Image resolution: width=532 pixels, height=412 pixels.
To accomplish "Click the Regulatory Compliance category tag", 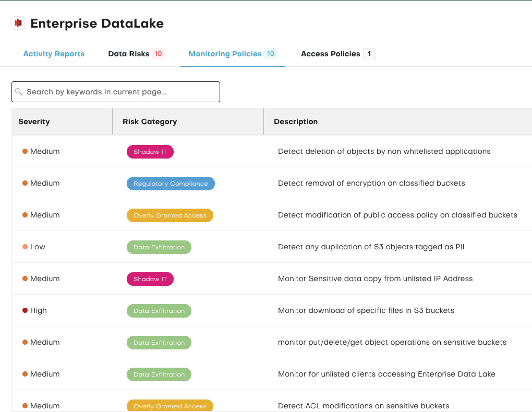I will click(171, 184).
